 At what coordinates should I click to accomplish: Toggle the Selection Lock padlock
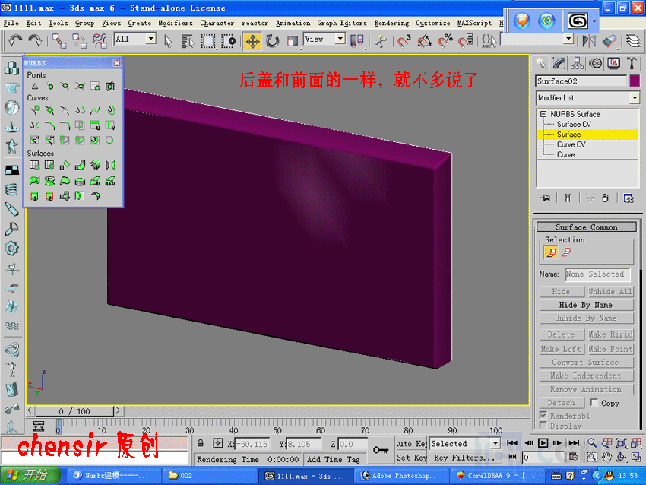201,443
